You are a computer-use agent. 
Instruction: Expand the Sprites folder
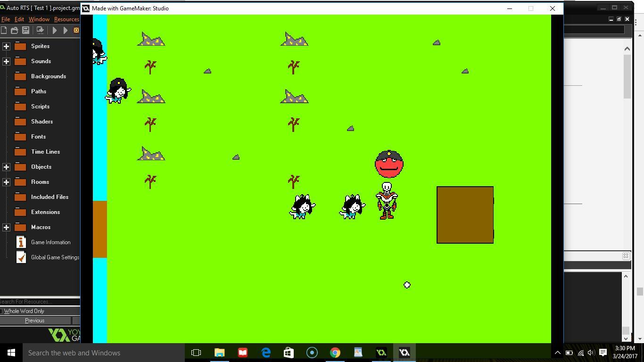click(x=6, y=46)
